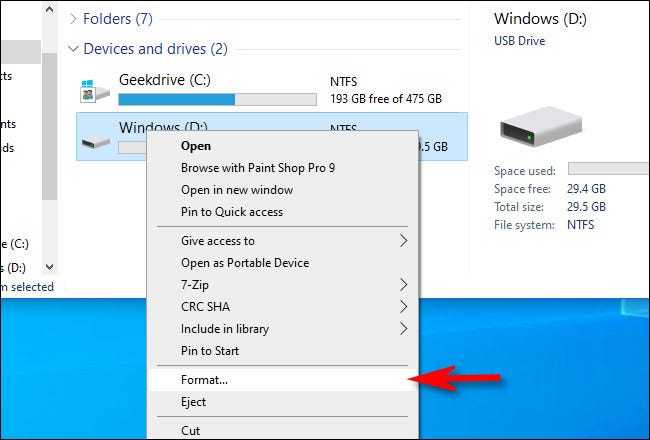Click Pin to Quick access
Image resolution: width=650 pixels, height=440 pixels.
pos(231,212)
